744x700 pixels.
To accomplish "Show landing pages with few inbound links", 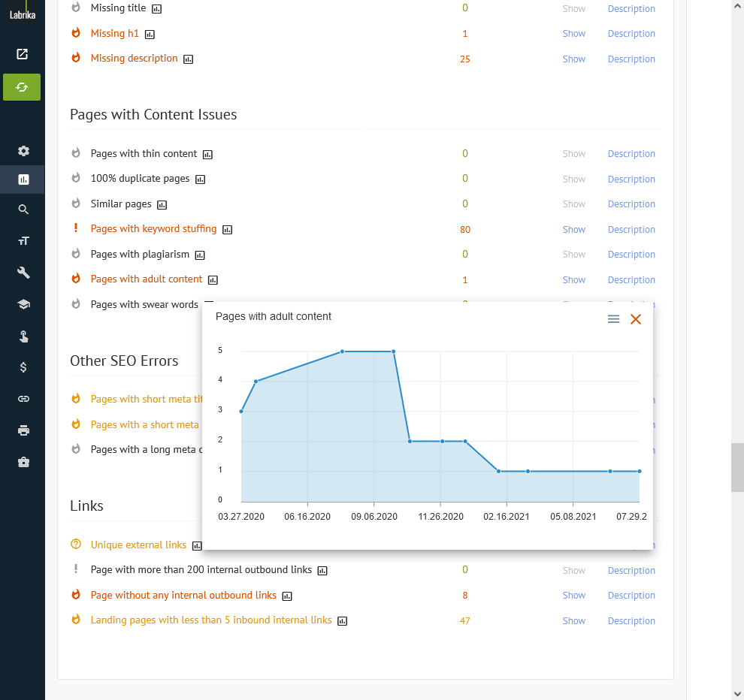I will point(573,620).
